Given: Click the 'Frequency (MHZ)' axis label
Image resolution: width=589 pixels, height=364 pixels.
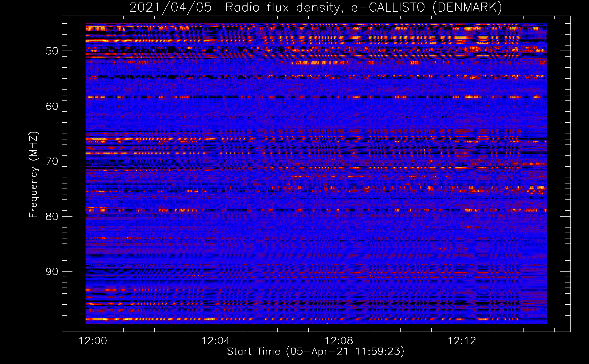Looking at the screenshot, I should [33, 174].
